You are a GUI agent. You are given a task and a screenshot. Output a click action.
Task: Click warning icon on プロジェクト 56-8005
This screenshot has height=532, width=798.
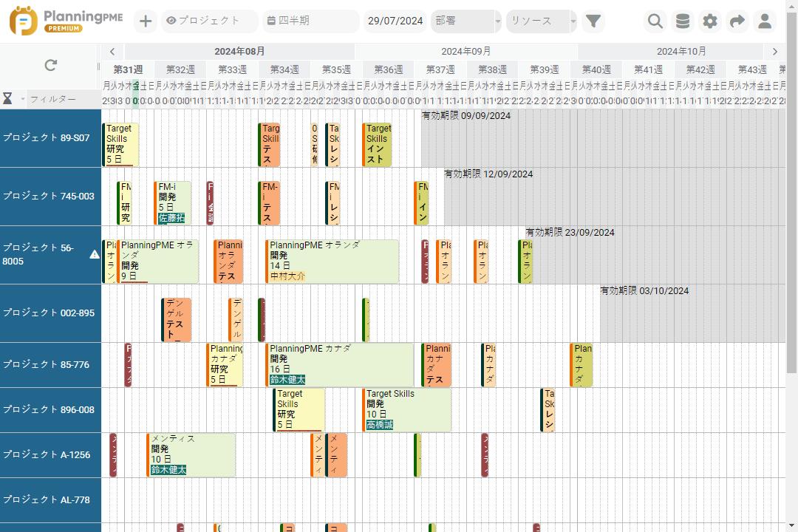(x=95, y=254)
